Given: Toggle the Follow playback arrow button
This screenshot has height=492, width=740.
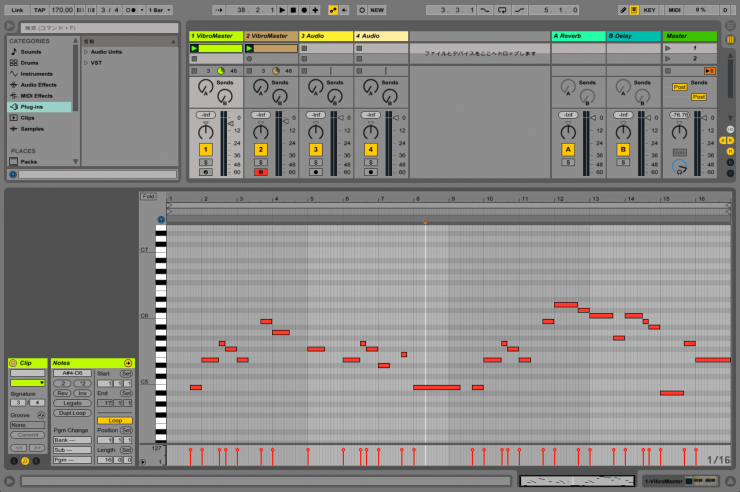Looking at the screenshot, I should [x=219, y=10].
